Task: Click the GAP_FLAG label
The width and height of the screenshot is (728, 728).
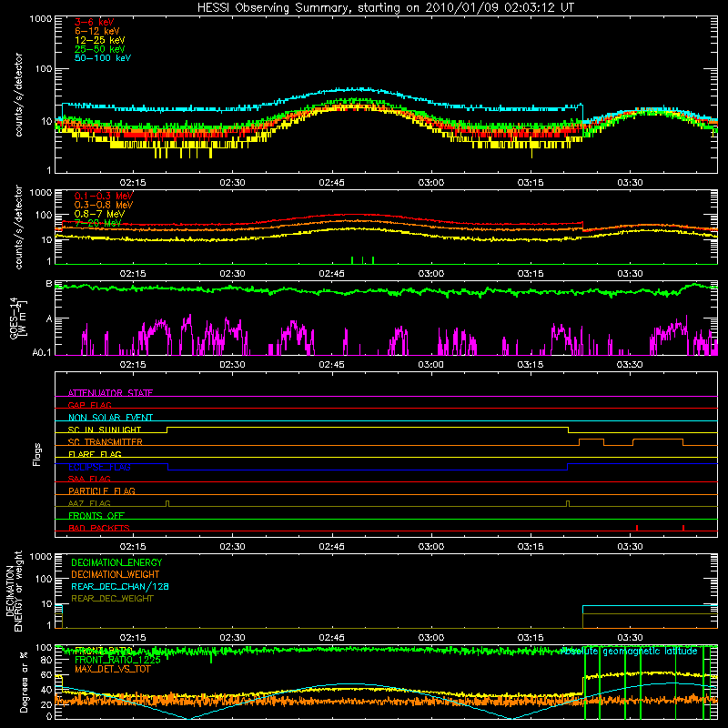Action: tap(89, 405)
